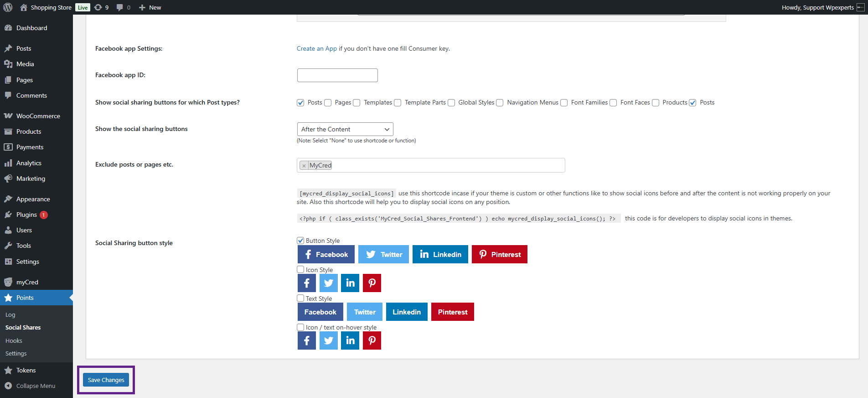This screenshot has width=868, height=398.
Task: Remove the MyCred tag from exclusions
Action: (304, 166)
